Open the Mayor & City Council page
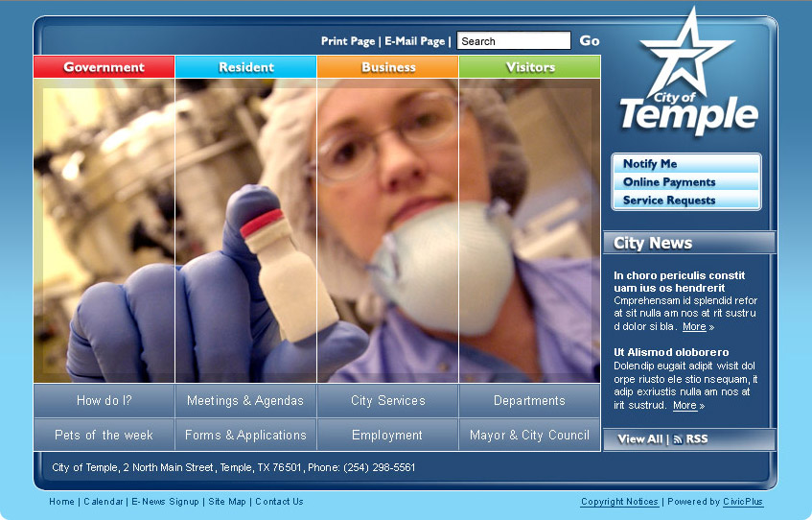The width and height of the screenshot is (812, 520). click(x=529, y=436)
